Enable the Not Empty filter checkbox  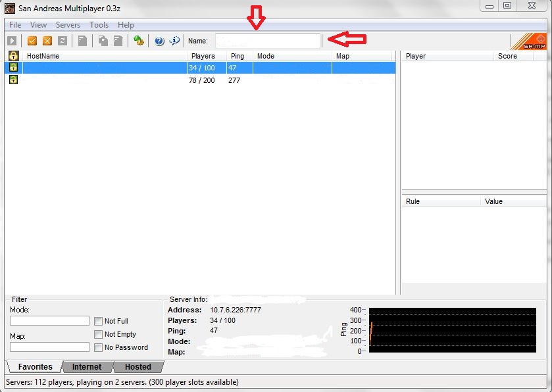coord(98,334)
